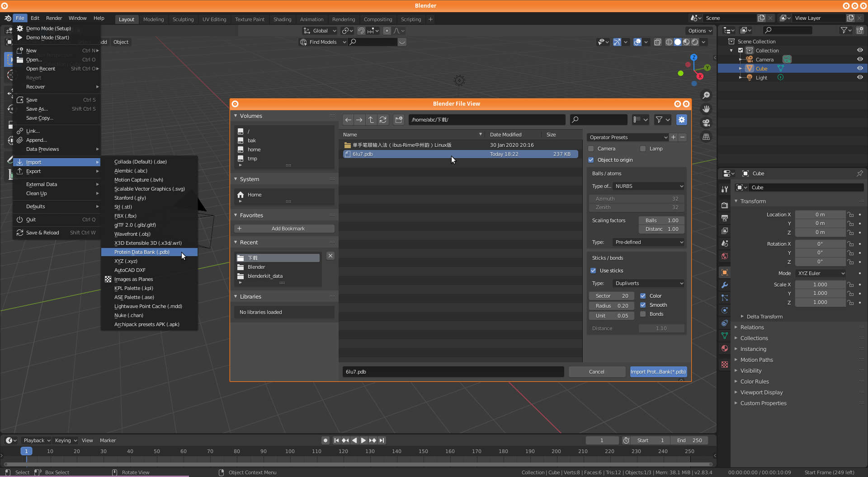This screenshot has width=868, height=477.
Task: Open Home under System
Action: pyautogui.click(x=255, y=195)
